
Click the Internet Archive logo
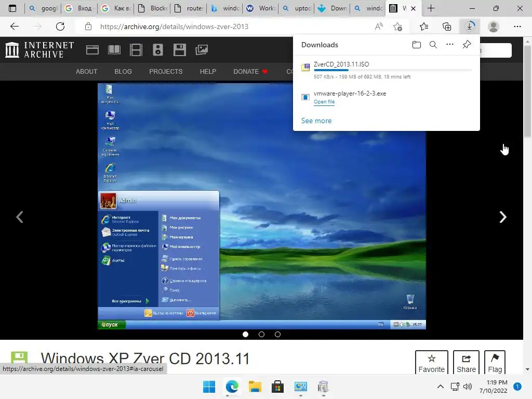(39, 50)
